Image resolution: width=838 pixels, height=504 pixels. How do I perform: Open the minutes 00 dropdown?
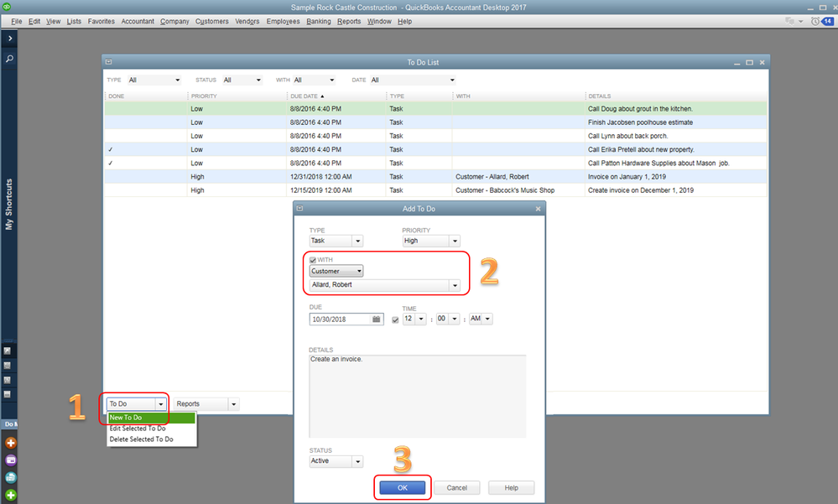(455, 319)
